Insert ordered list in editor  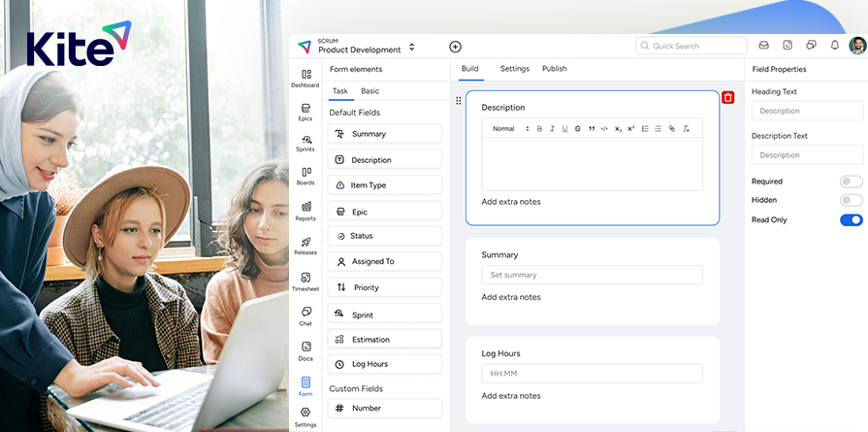pos(645,128)
